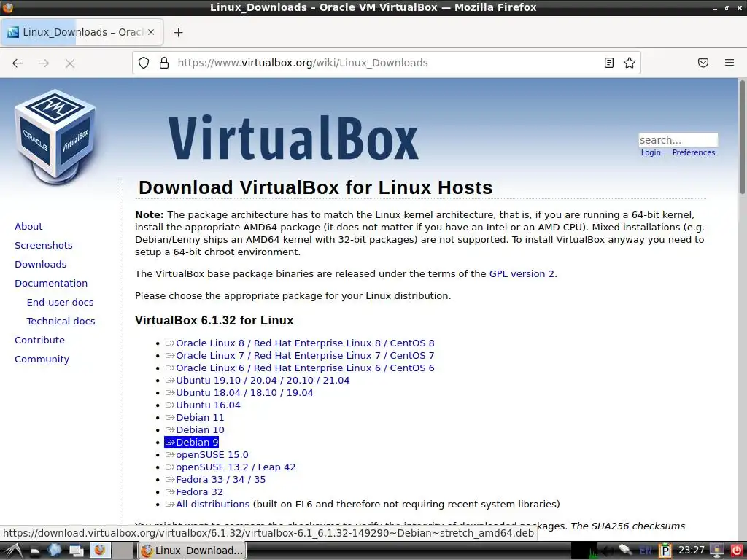Download the openSUSE 15.0 package
This screenshot has width=747, height=560.
point(206,454)
